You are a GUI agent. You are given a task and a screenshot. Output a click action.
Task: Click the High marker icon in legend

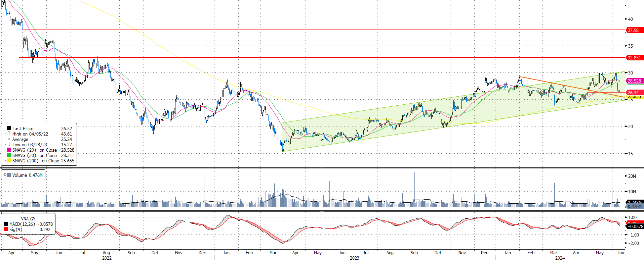click(9, 134)
